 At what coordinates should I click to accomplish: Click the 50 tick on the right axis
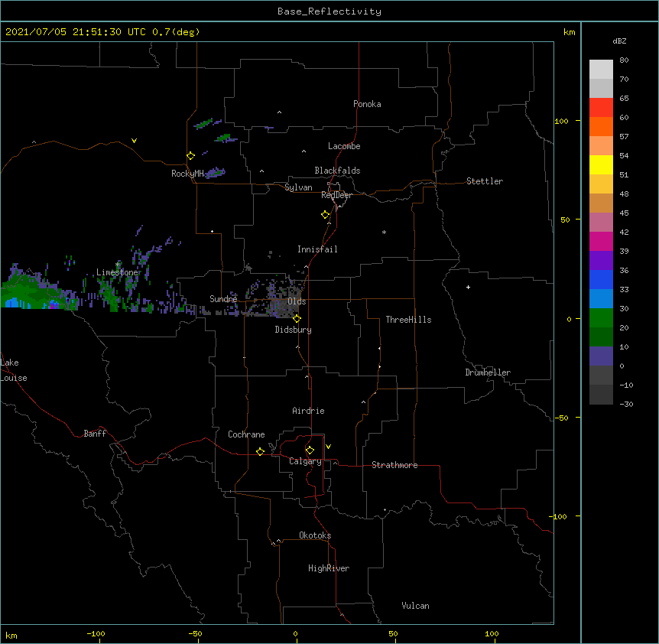coord(565,220)
